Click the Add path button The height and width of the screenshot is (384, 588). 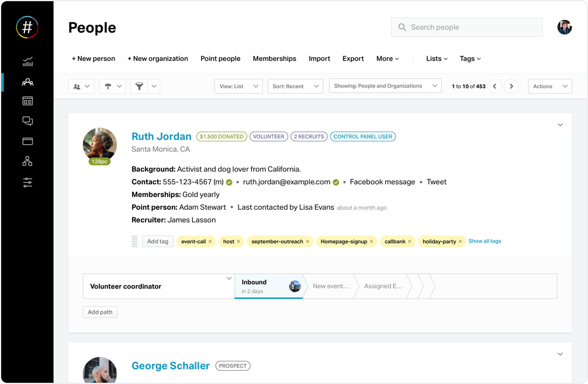[x=100, y=312]
